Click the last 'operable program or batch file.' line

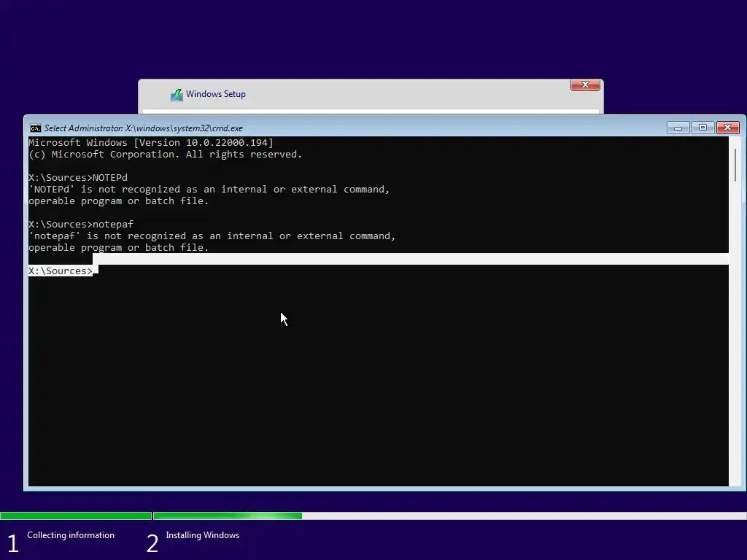click(119, 248)
